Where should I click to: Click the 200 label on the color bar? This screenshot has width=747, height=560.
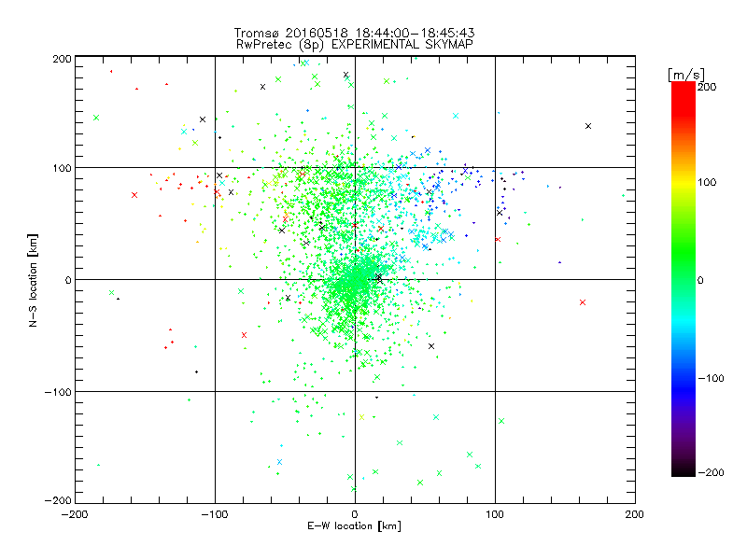(707, 87)
